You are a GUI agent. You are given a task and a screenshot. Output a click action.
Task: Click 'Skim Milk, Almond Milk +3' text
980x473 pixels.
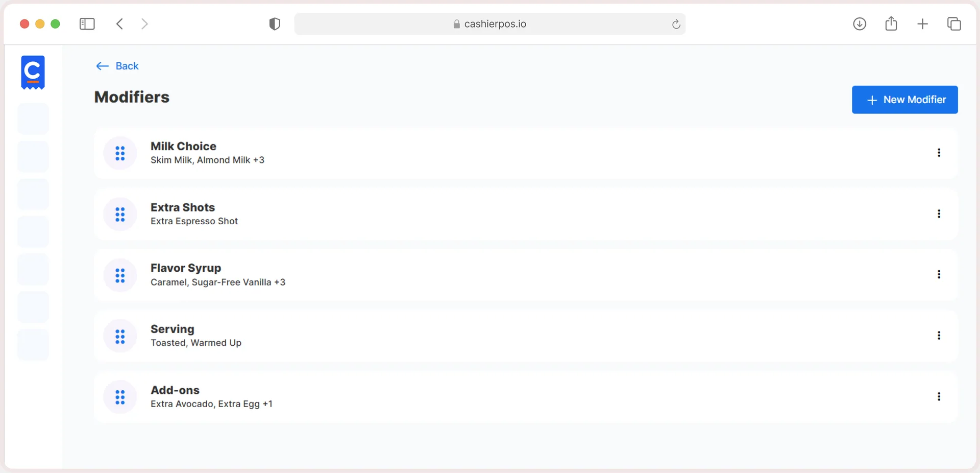207,160
